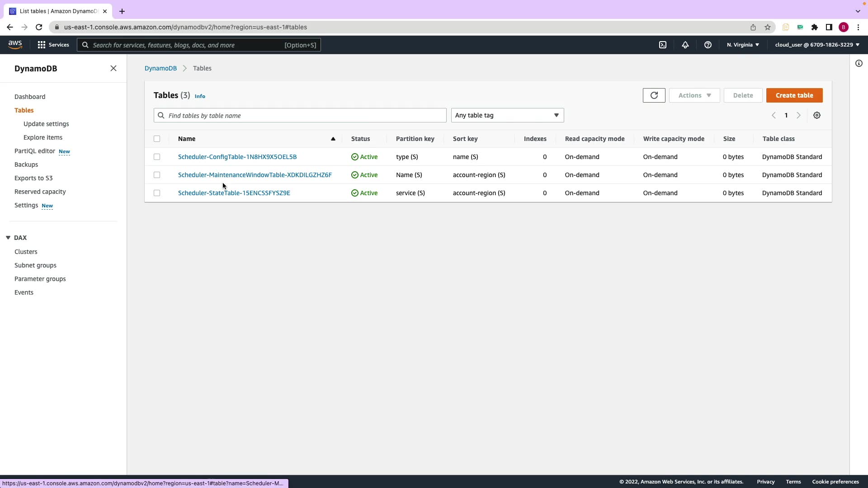Open Explore items in sidebar

(x=43, y=137)
